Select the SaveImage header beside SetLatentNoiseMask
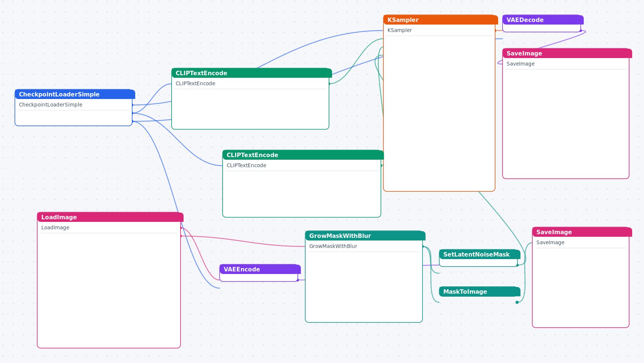 pyautogui.click(x=582, y=232)
